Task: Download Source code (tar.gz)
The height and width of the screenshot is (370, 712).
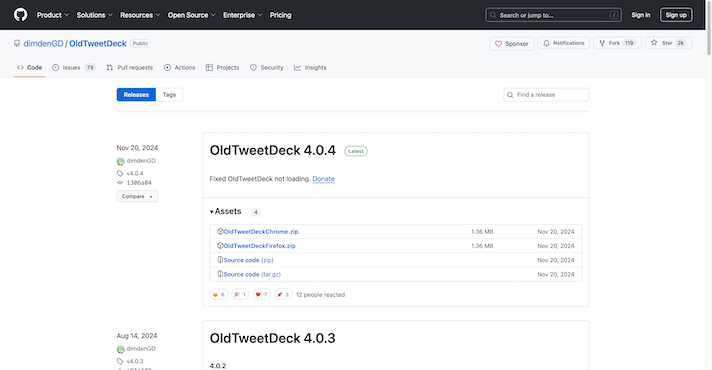Action: point(252,274)
